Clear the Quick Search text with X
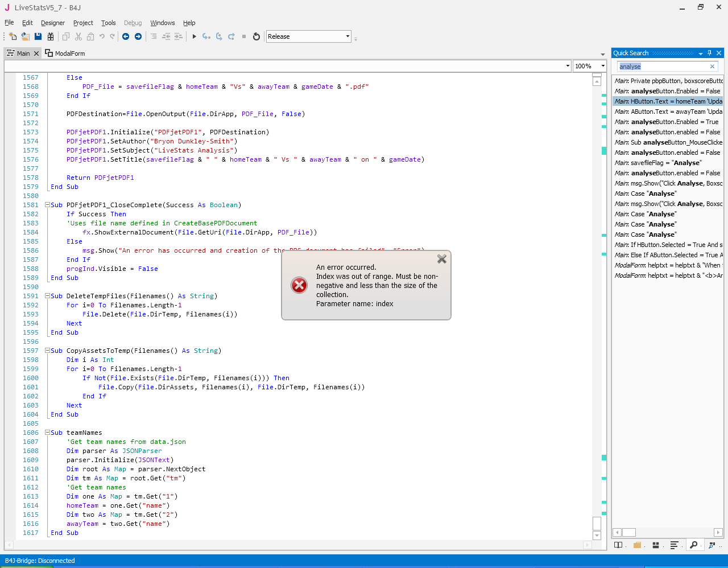Image resolution: width=728 pixels, height=568 pixels. (712, 67)
